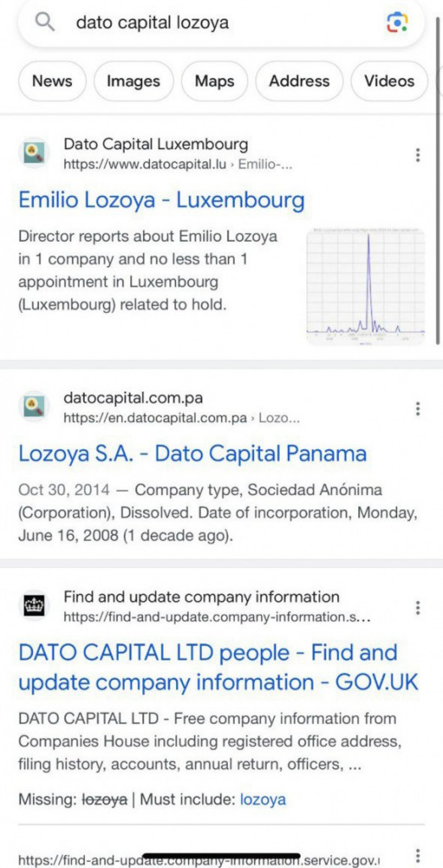
Task: Open DATO CAPITAL LTD people GOV.UK link
Action: pyautogui.click(x=218, y=668)
